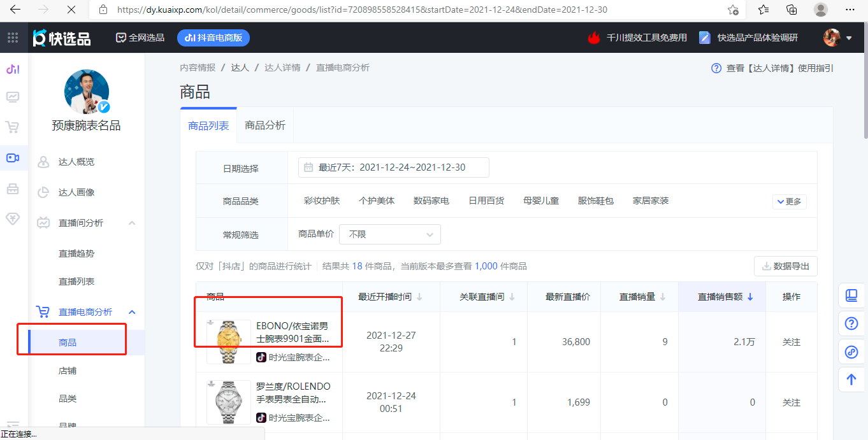Image resolution: width=868 pixels, height=440 pixels.
Task: Open 达人概览 in the sidebar
Action: (76, 162)
